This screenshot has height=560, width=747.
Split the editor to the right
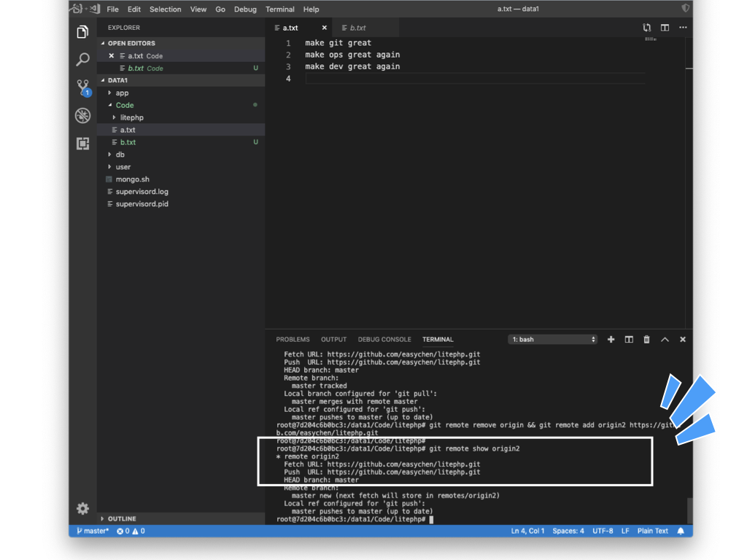tap(665, 28)
